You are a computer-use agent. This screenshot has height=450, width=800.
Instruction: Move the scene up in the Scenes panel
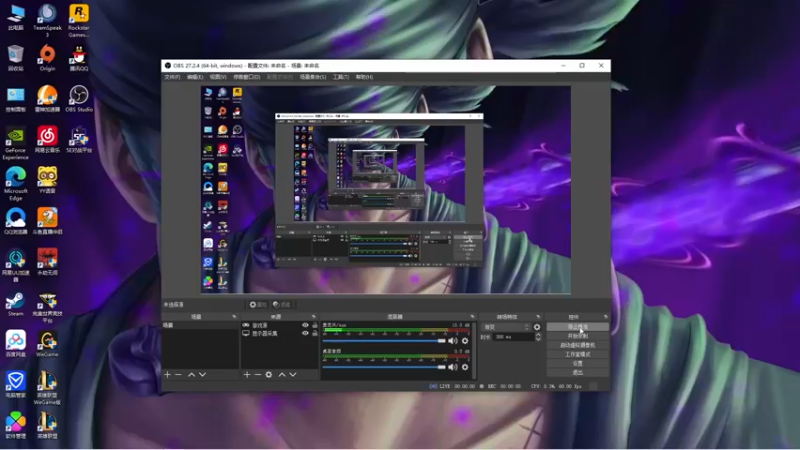[x=191, y=374]
